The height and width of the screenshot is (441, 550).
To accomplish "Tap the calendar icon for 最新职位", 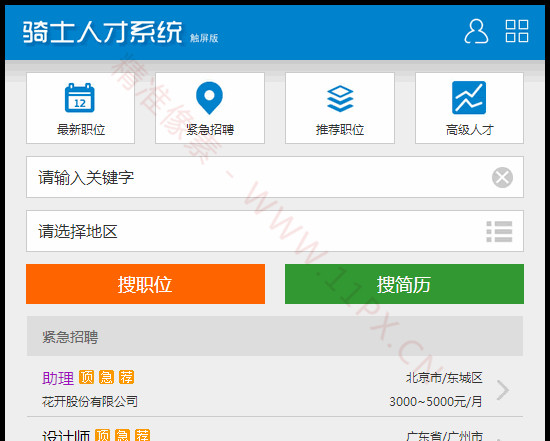I will click(x=80, y=98).
